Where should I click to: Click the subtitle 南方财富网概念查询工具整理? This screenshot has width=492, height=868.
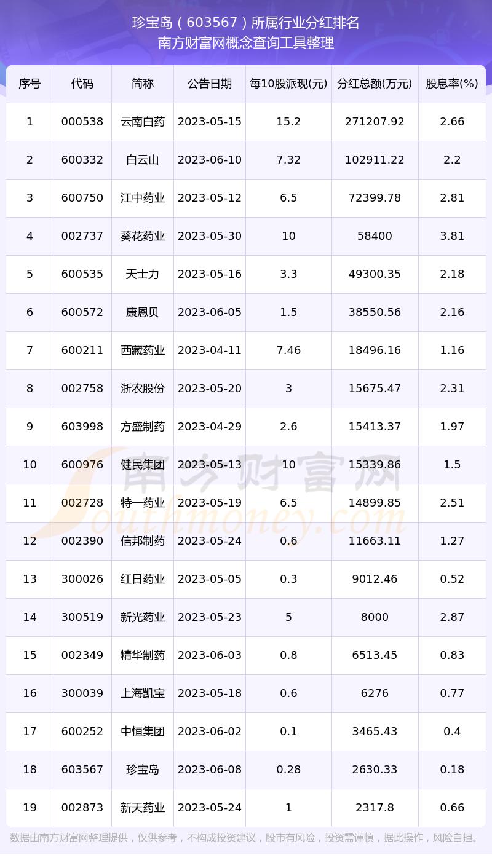tap(246, 43)
